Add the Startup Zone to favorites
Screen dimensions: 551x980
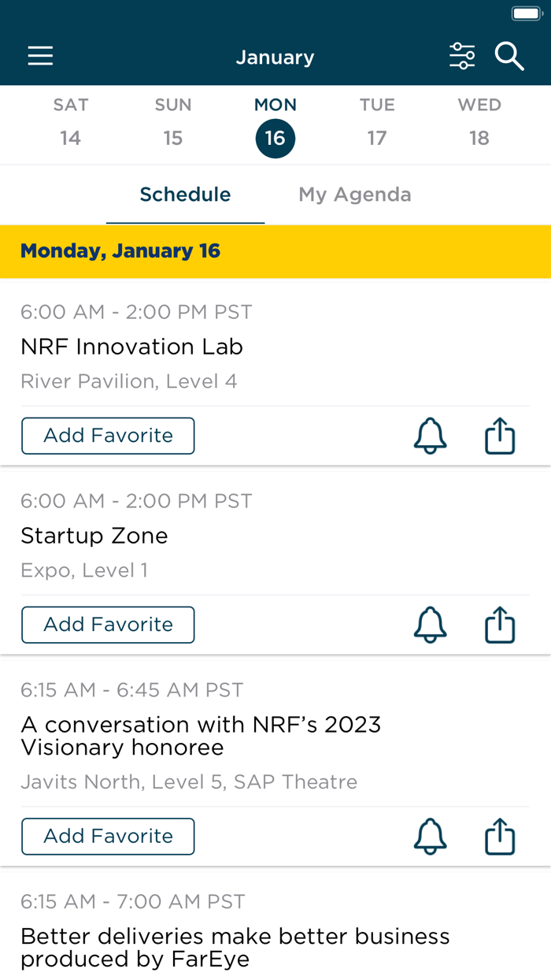coord(108,625)
